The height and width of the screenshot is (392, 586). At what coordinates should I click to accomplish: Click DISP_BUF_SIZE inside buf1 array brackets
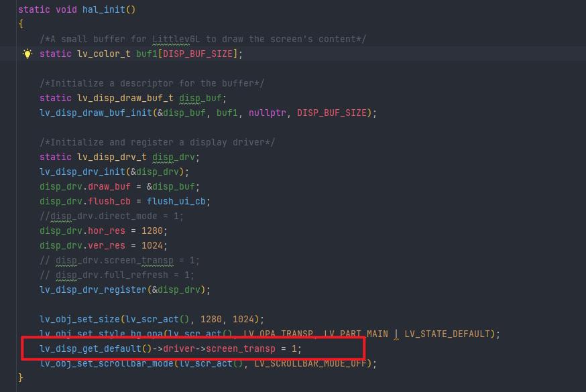(198, 54)
